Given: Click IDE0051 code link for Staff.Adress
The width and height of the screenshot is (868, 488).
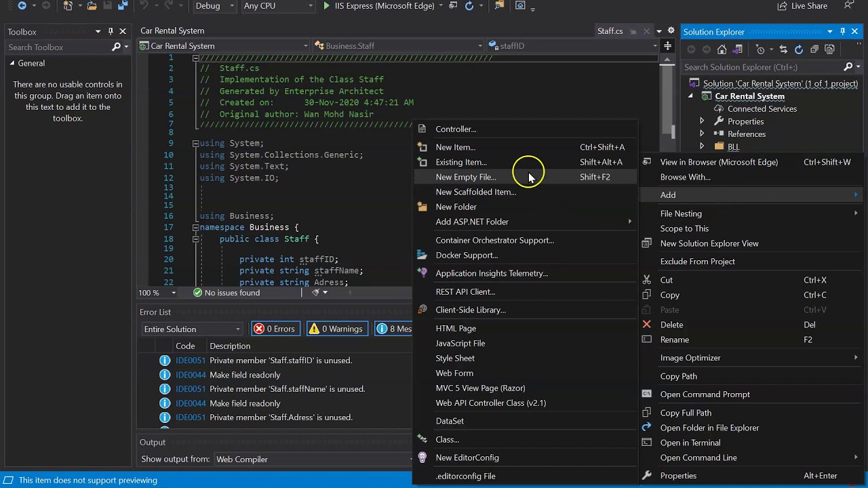Looking at the screenshot, I should (x=190, y=418).
